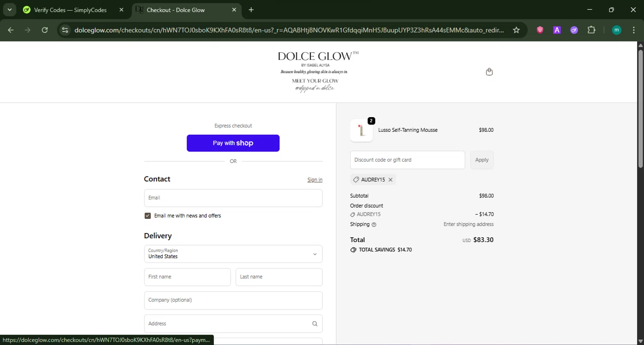The height and width of the screenshot is (345, 644).
Task: Bookmark this page with the star icon
Action: coord(516,30)
